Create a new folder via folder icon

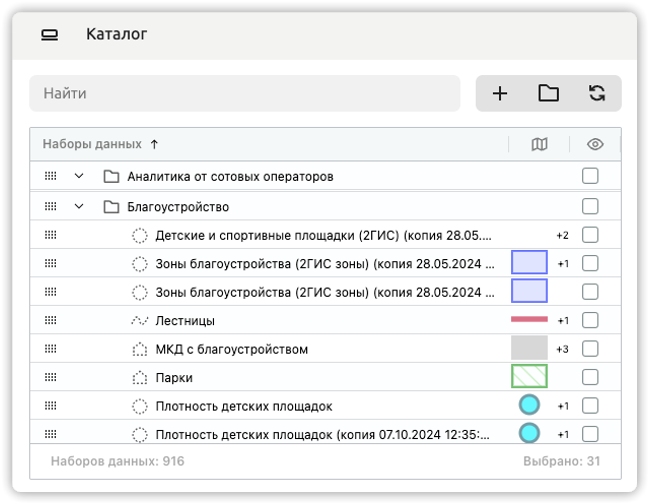[x=548, y=93]
